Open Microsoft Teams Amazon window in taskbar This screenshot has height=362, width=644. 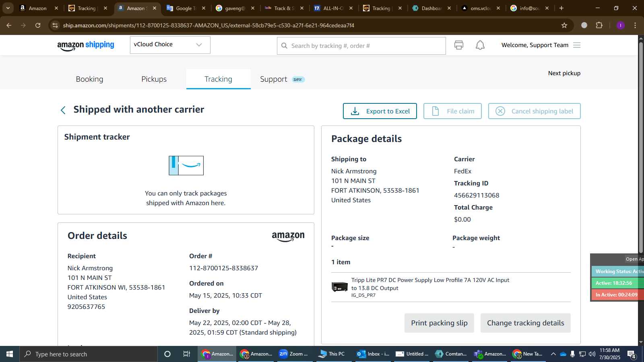[x=490, y=354]
